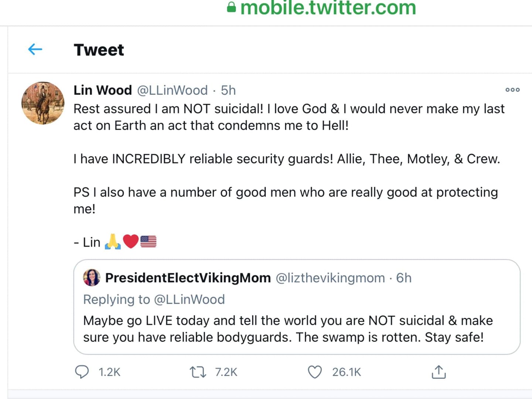Retweet using the retweet arrows icon
Viewport: 532px width, 399px height.
click(x=198, y=372)
